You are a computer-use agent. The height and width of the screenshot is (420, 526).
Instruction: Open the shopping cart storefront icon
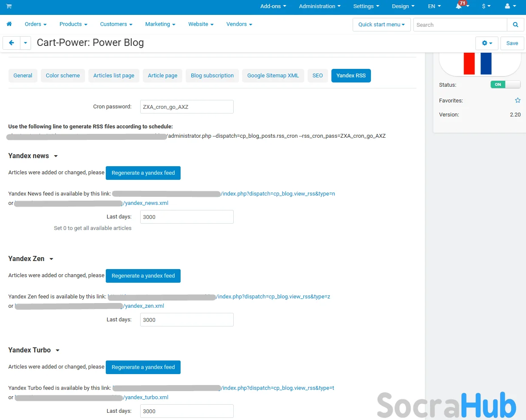pyautogui.click(x=9, y=6)
